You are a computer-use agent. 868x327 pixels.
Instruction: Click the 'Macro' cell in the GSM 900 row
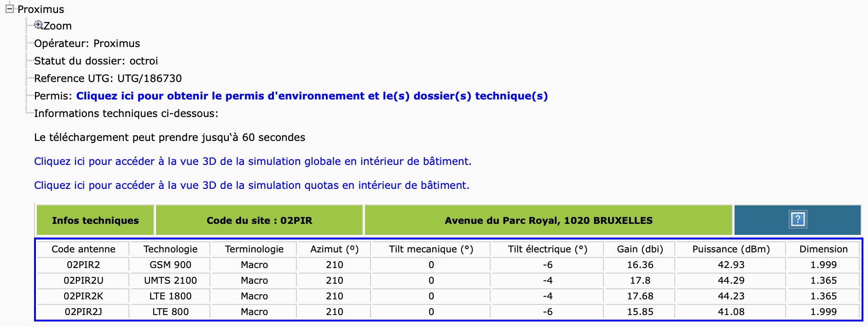pos(254,265)
